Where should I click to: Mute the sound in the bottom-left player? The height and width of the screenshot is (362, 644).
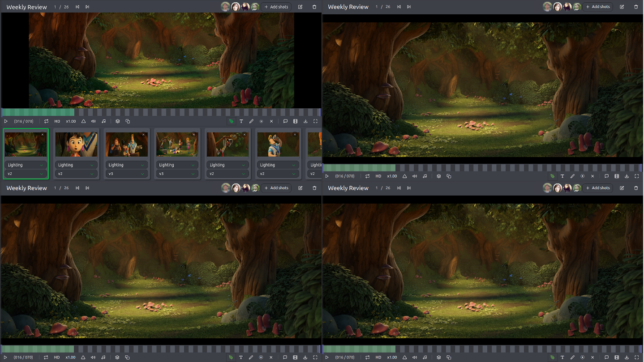[x=93, y=358]
